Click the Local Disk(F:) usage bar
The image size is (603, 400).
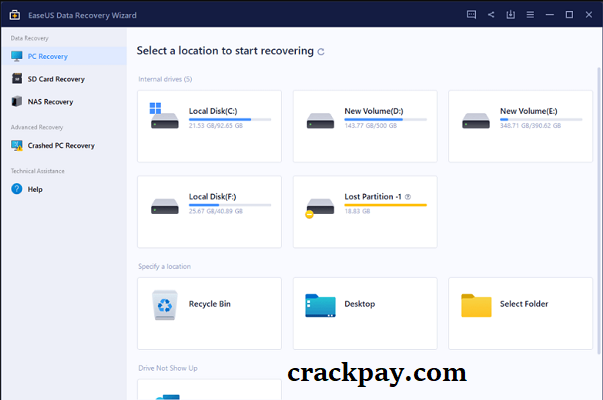[230, 205]
